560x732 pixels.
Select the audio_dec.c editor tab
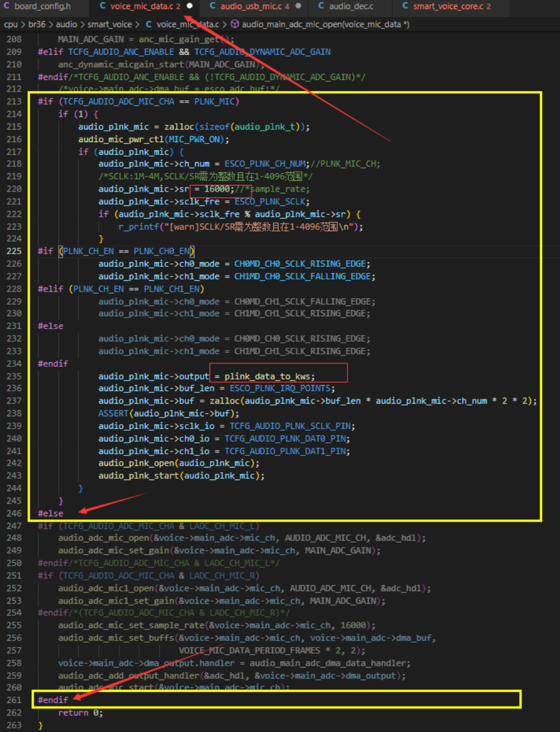pos(351,7)
